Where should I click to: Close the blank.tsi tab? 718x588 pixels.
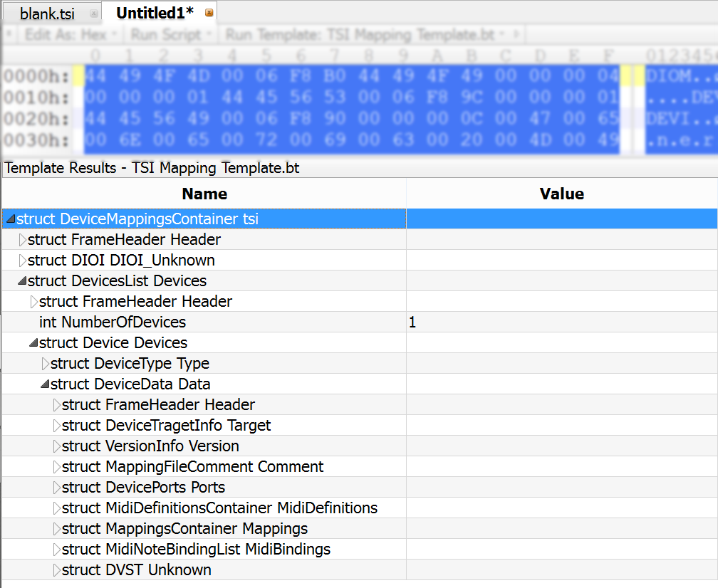tap(94, 14)
